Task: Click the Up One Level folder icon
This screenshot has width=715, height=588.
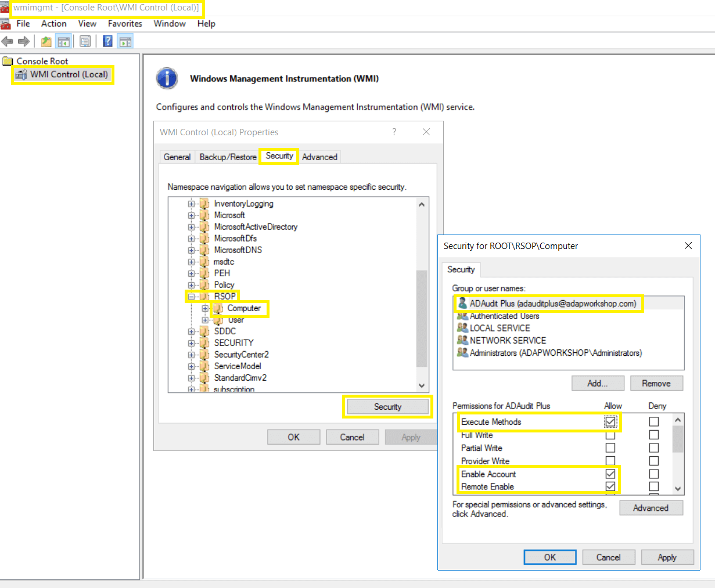Action: click(x=46, y=41)
